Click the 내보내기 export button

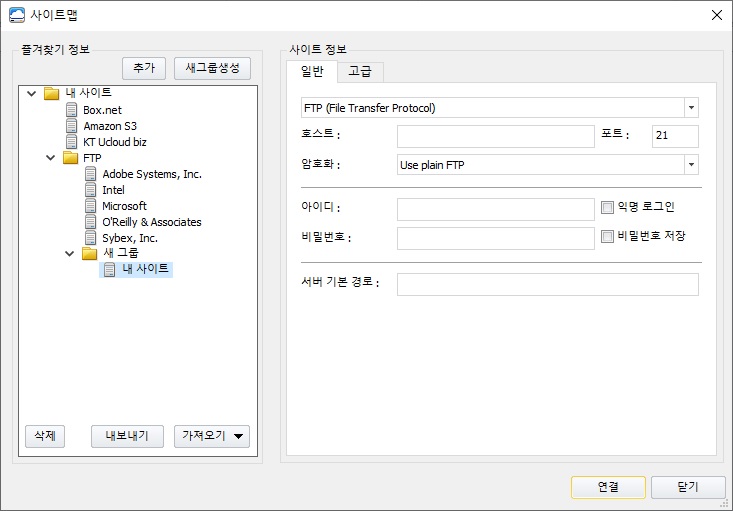click(127, 436)
